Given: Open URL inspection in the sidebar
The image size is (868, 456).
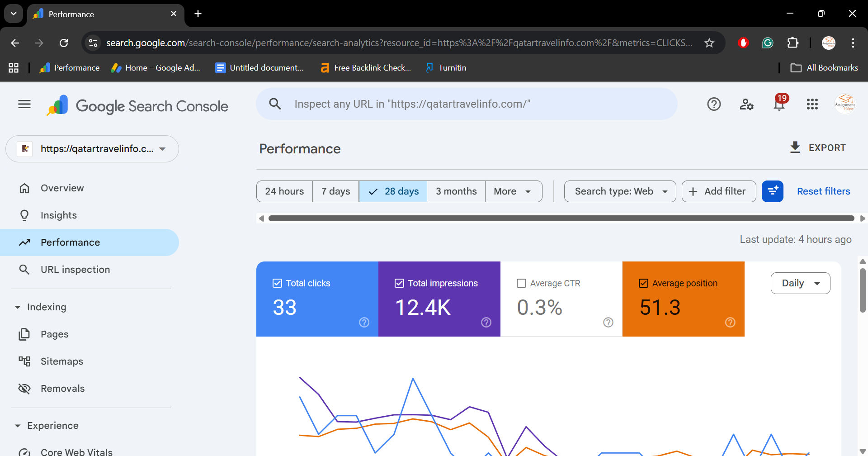Looking at the screenshot, I should tap(90, 270).
